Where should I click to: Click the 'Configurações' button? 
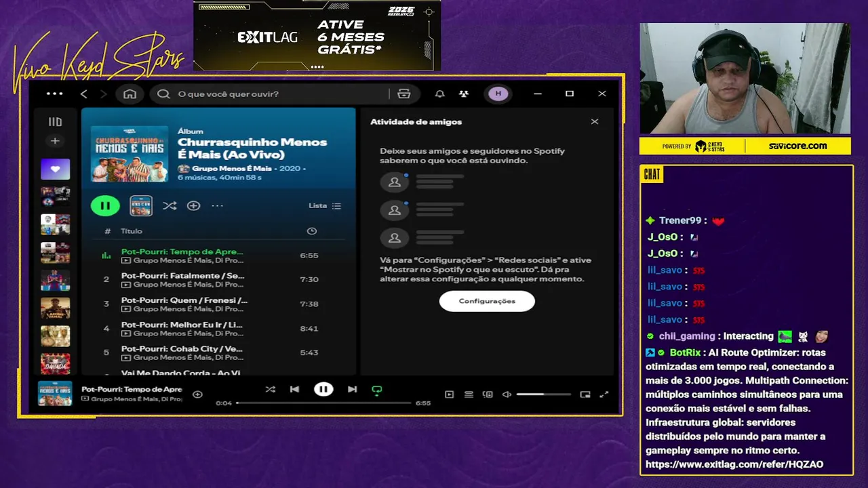(x=487, y=301)
